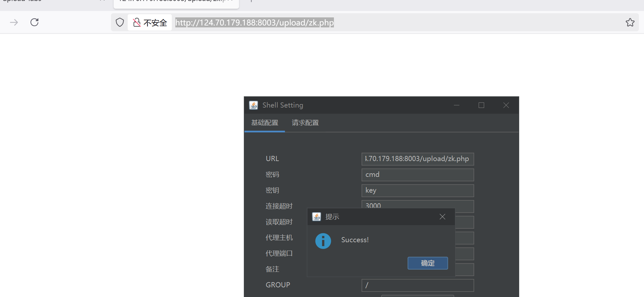This screenshot has width=644, height=297.
Task: Click the blue info icon beside Success!
Action: click(x=323, y=241)
